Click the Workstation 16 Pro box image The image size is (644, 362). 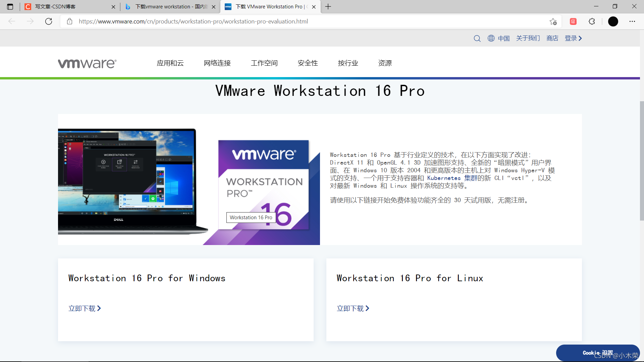pyautogui.click(x=264, y=185)
